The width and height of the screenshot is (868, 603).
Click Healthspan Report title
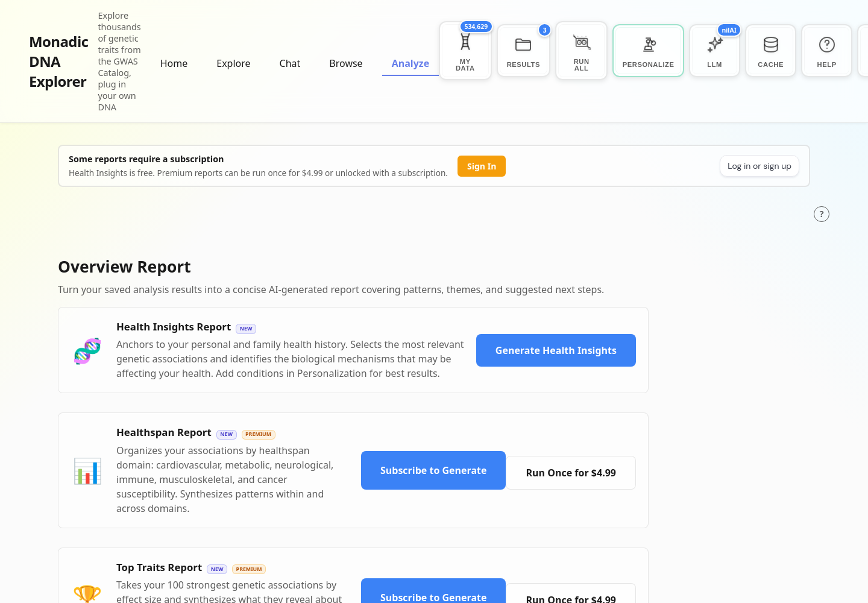click(x=164, y=432)
